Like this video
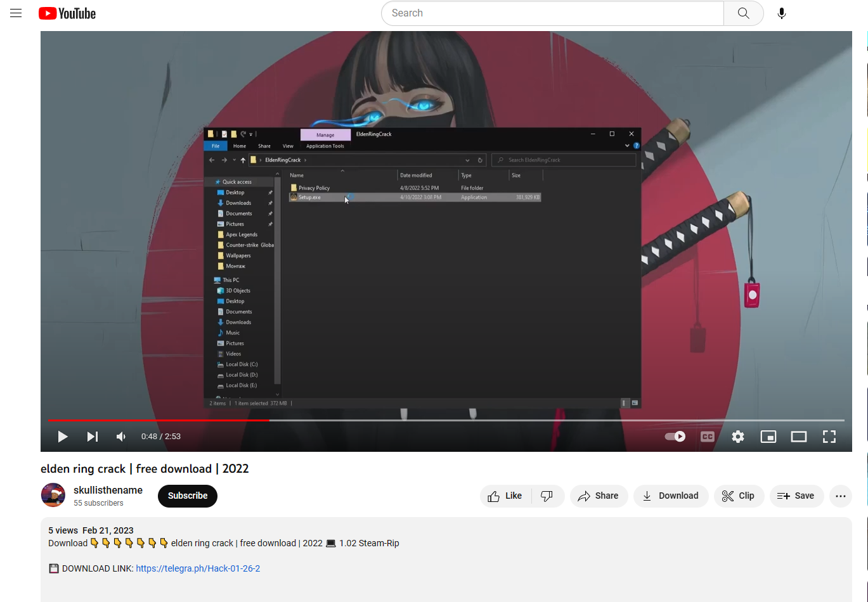Image resolution: width=868 pixels, height=602 pixels. click(505, 496)
